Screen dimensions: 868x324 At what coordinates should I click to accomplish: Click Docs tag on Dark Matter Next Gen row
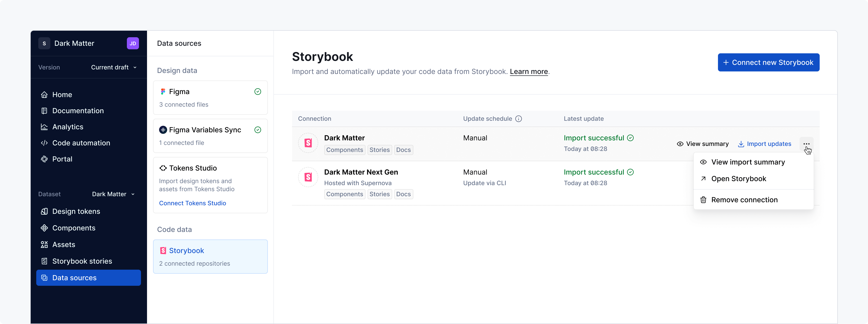403,194
